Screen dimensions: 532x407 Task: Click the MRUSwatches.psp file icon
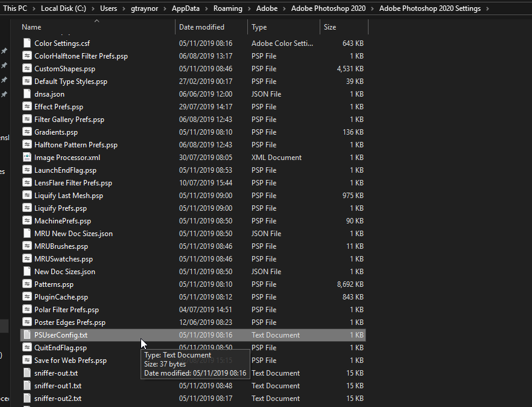(x=27, y=259)
